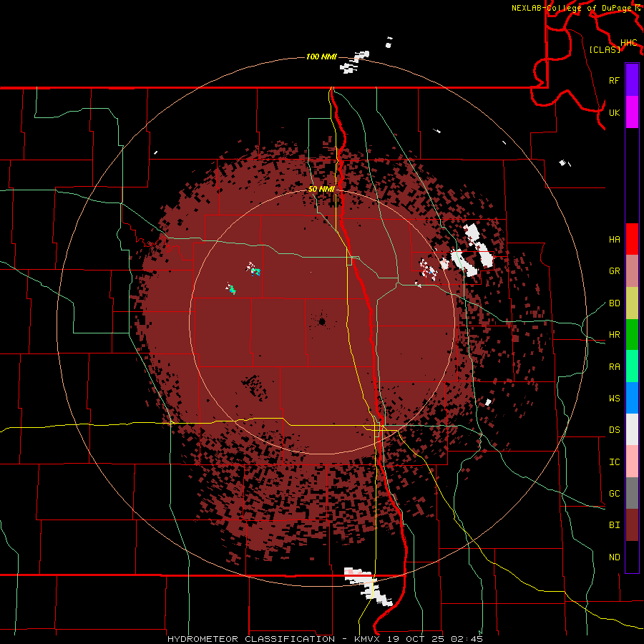Click the HR dark green legend swatch
Screen dimensions: 644x644
pyautogui.click(x=632, y=335)
